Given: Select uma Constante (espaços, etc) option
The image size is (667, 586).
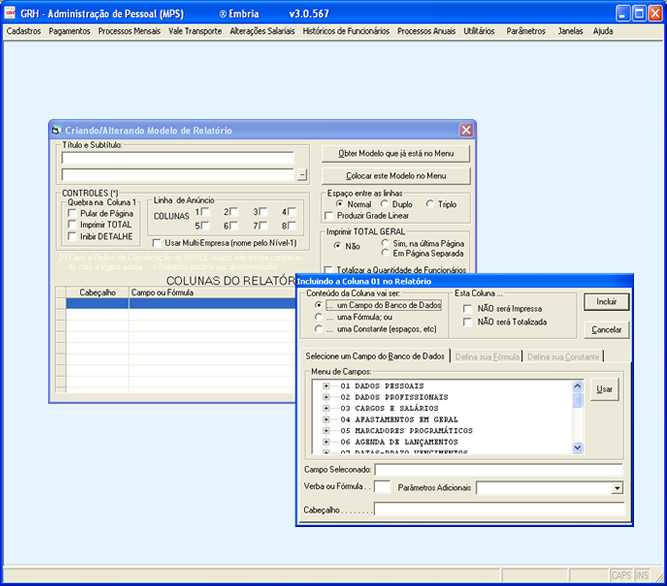Looking at the screenshot, I should [x=318, y=329].
